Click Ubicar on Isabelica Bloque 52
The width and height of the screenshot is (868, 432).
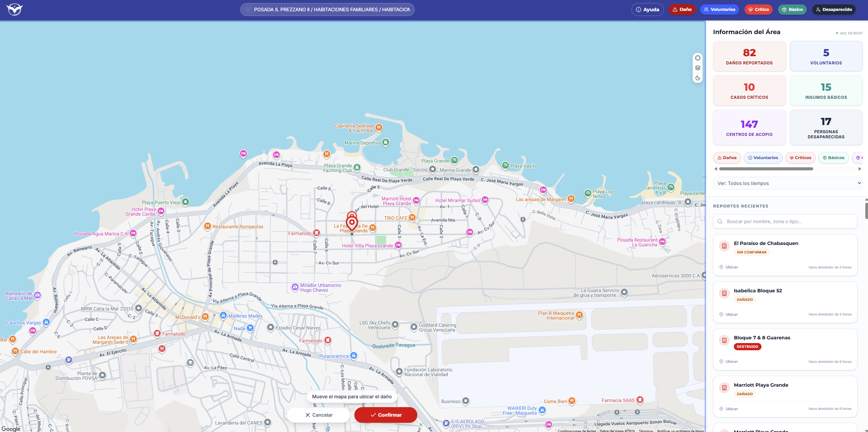click(728, 314)
